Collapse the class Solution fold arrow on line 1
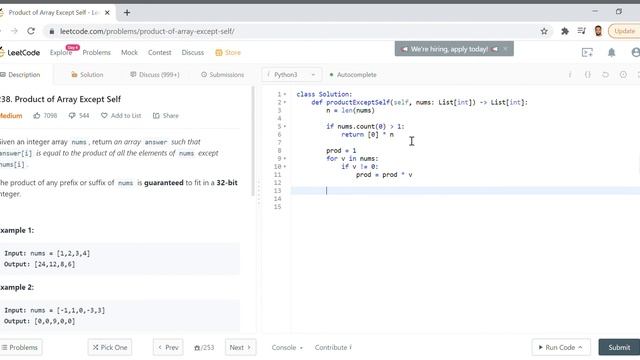Screen dimensions: 640x360 tap(285, 94)
